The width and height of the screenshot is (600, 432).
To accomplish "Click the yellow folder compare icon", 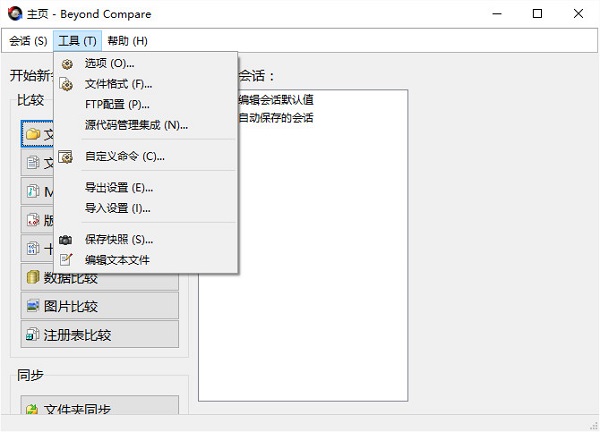I will 33,134.
